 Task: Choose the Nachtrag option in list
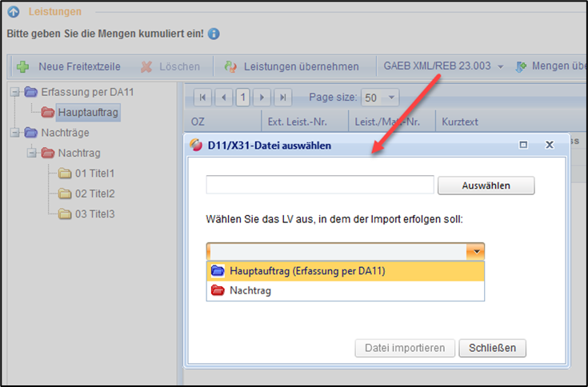[250, 291]
